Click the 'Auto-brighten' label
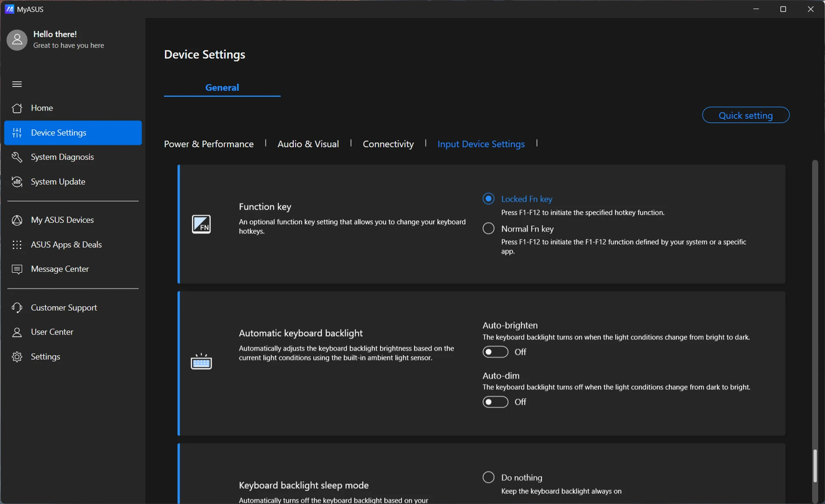 coord(510,325)
